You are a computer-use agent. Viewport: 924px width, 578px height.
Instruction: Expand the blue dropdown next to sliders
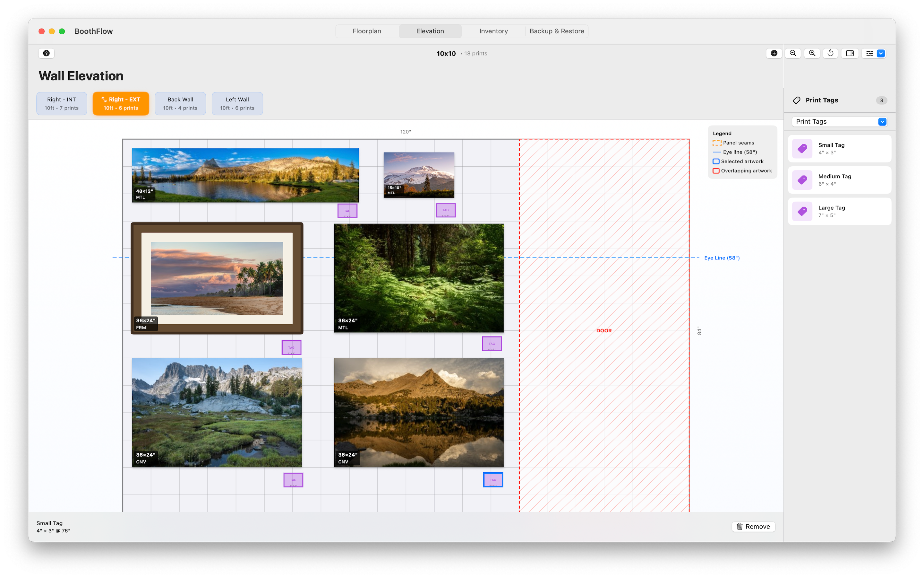pyautogui.click(x=881, y=53)
